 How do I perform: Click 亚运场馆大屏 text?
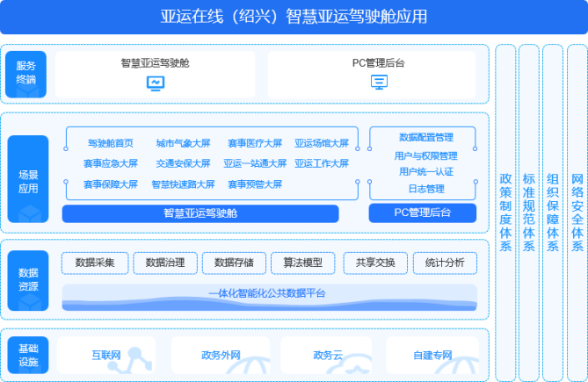pos(322,143)
